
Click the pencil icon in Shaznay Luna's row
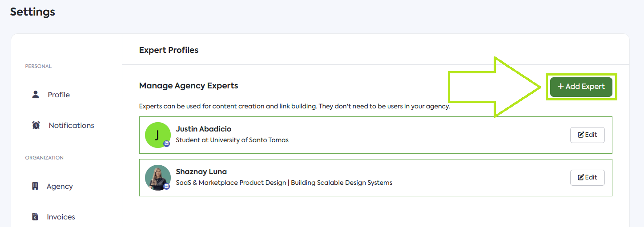point(581,178)
